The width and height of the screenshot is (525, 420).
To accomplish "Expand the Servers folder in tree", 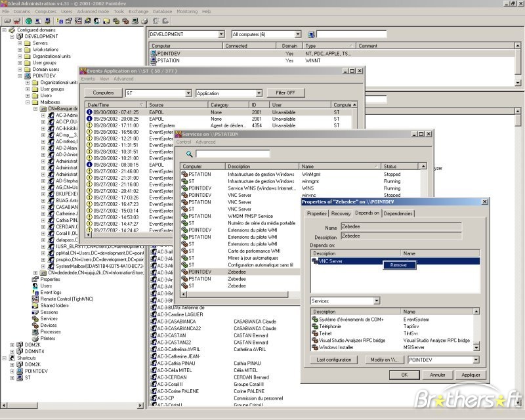I will pyautogui.click(x=20, y=43).
